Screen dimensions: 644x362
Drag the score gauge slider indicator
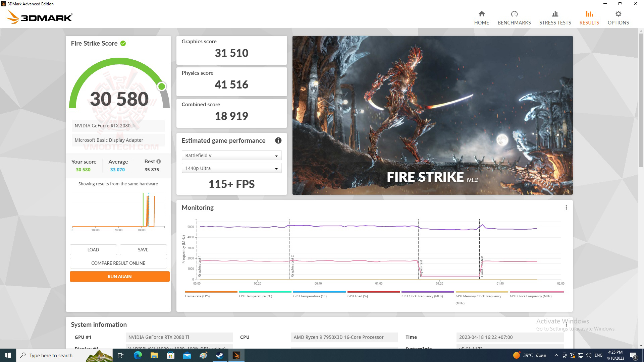coord(161,86)
